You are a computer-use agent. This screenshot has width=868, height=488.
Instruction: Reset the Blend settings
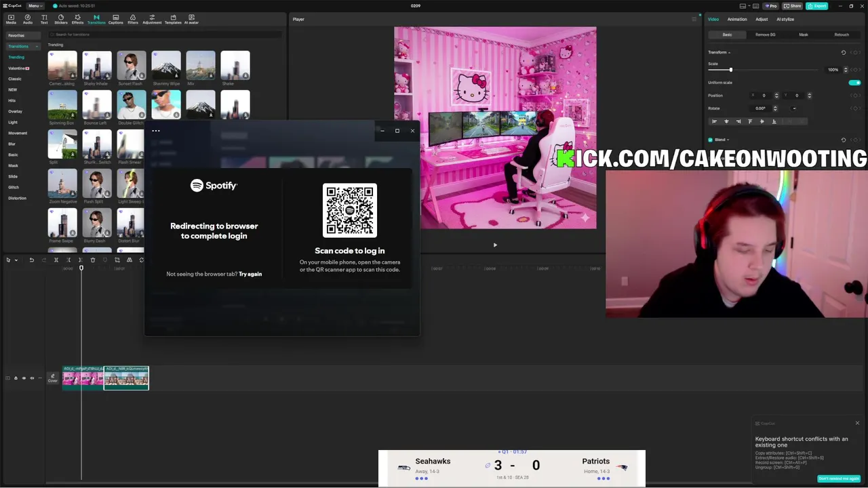(844, 140)
